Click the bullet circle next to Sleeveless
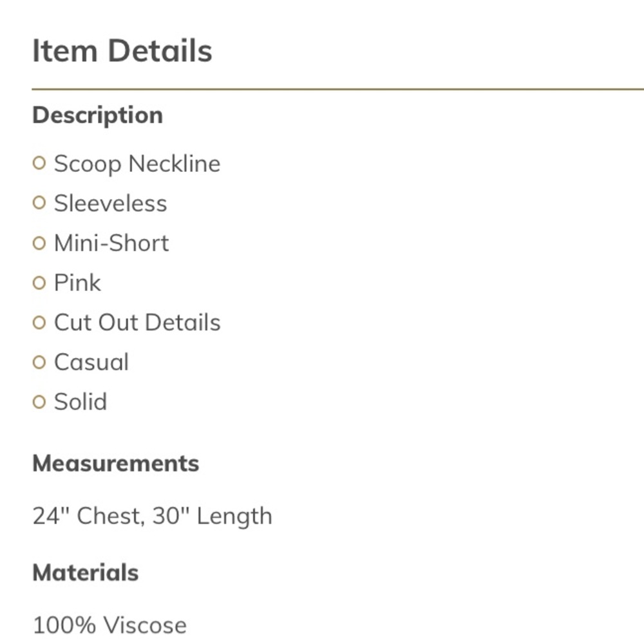Screen dimensions: 644x644 tap(39, 204)
